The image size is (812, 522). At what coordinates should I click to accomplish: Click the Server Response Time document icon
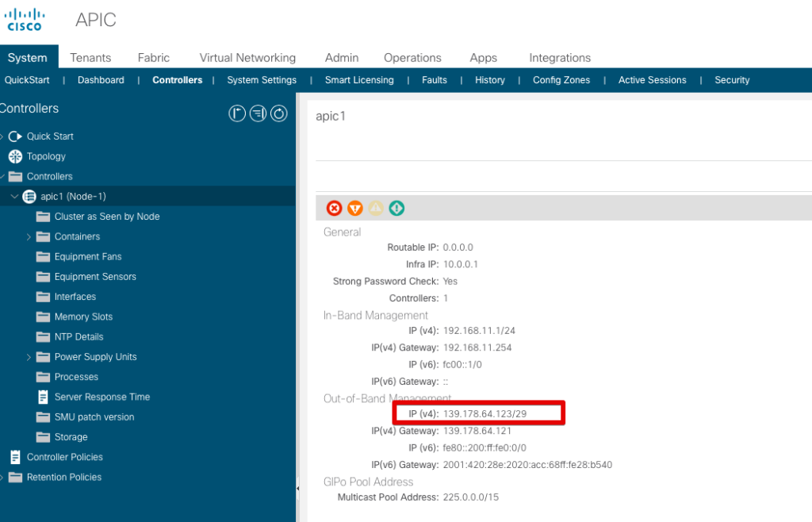tap(43, 397)
